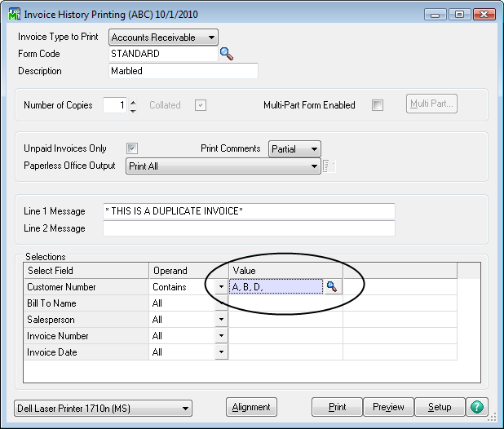Toggle the Collated checkbox

click(x=200, y=105)
